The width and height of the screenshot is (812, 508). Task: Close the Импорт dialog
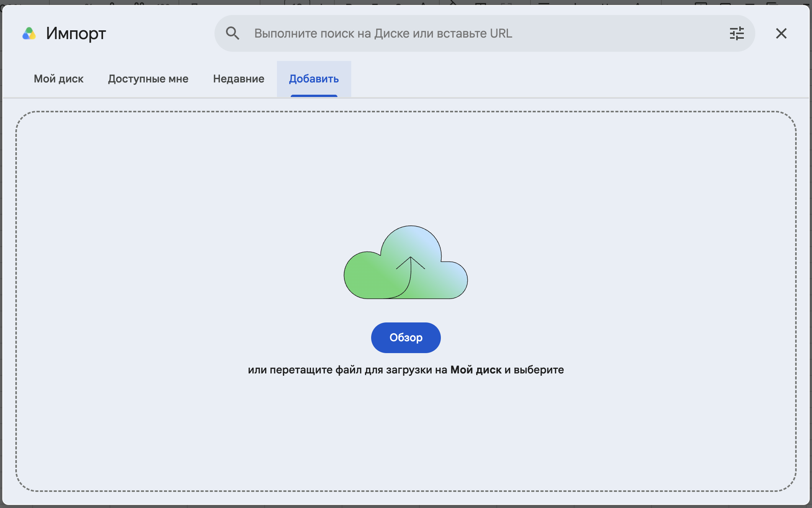point(781,33)
